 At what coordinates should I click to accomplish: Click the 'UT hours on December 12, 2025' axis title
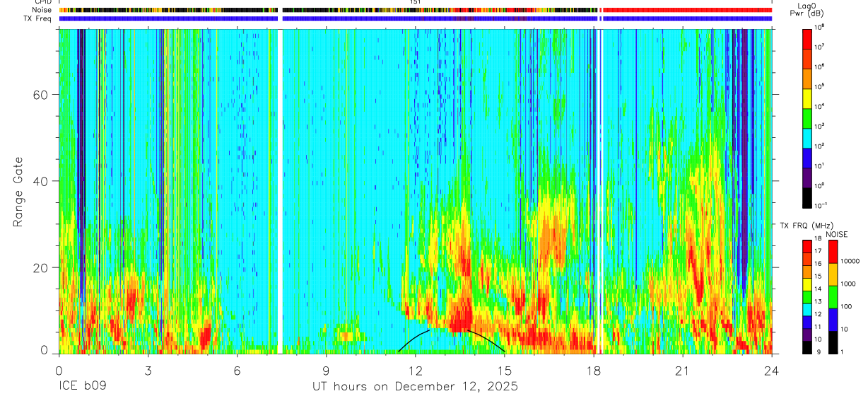tap(416, 387)
